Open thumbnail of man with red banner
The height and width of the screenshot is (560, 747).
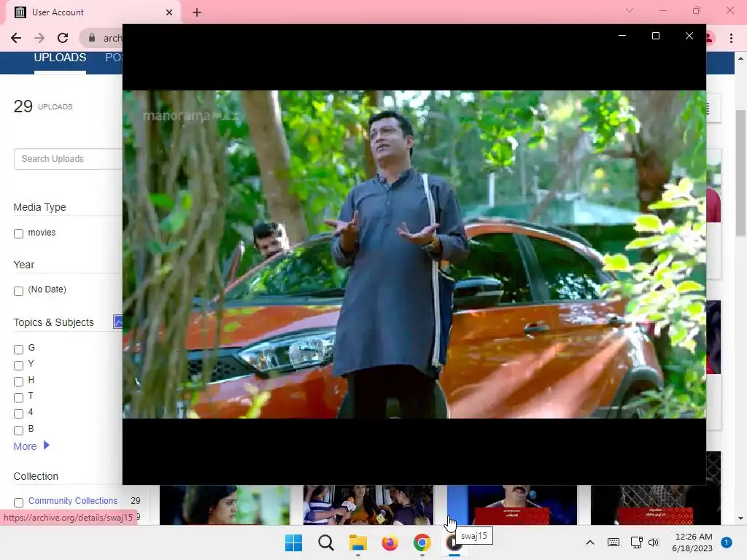click(x=512, y=505)
